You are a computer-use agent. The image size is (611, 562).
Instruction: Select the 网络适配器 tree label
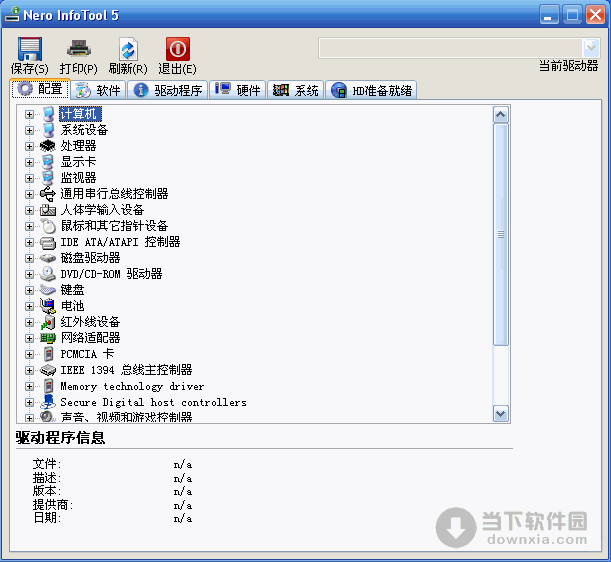pos(90,338)
